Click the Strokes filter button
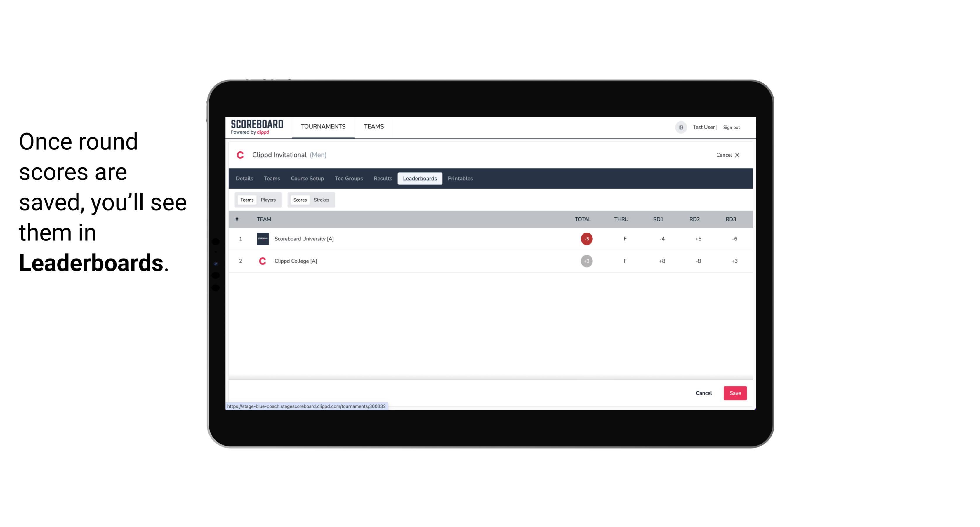Image resolution: width=980 pixels, height=527 pixels. click(322, 200)
